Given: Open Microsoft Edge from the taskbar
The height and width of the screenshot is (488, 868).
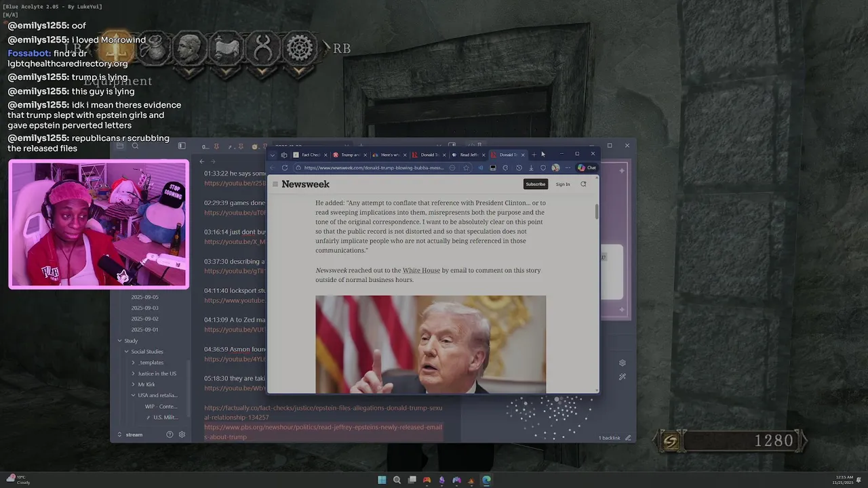Looking at the screenshot, I should 486,480.
